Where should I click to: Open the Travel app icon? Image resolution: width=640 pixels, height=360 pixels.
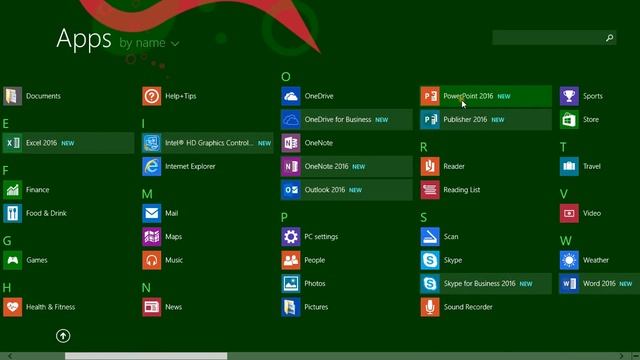tap(569, 166)
